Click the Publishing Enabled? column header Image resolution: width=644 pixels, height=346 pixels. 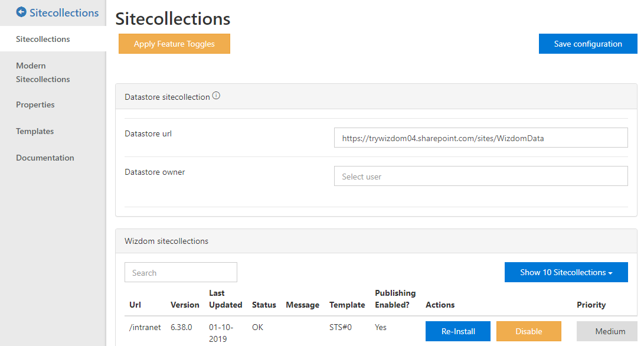pos(395,299)
